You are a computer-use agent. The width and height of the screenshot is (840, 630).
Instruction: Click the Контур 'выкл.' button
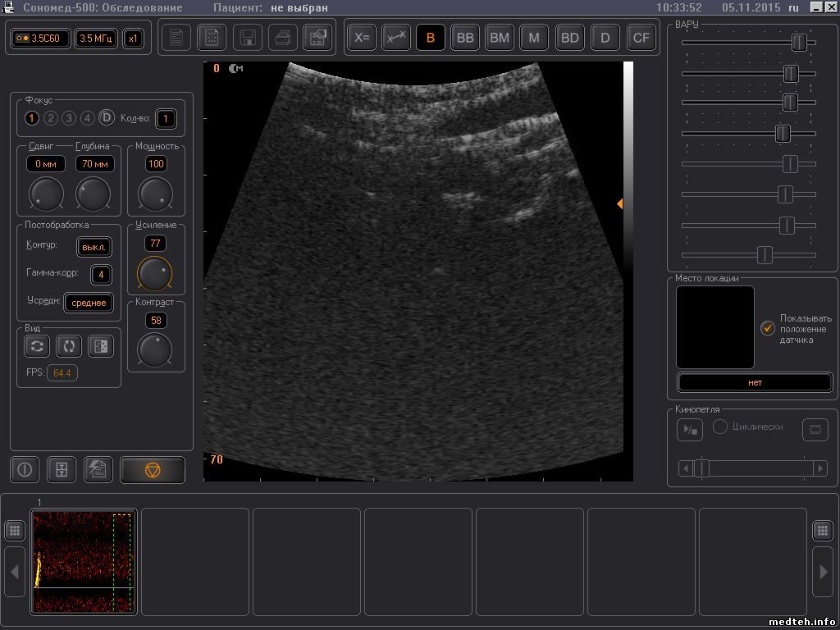point(94,247)
